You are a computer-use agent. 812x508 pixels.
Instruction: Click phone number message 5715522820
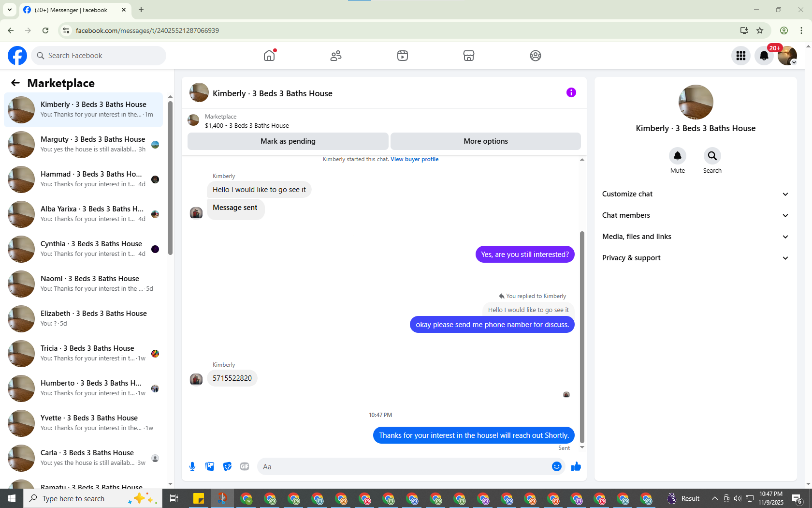click(232, 378)
